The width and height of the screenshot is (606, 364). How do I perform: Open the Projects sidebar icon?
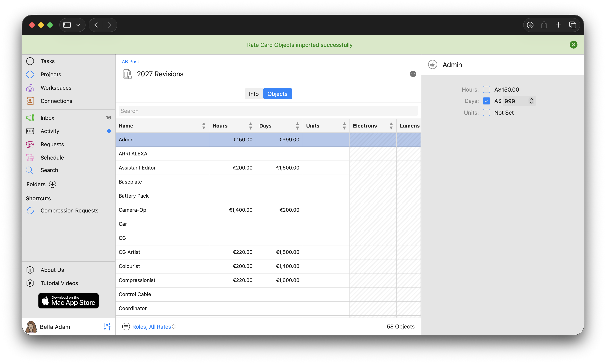30,74
